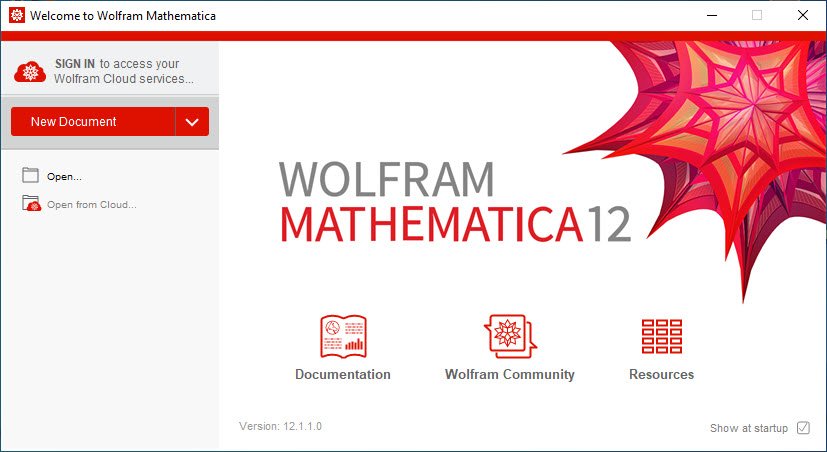Click the Mathematica app icon in title bar
Viewport: 827px width, 452px height.
(17, 15)
